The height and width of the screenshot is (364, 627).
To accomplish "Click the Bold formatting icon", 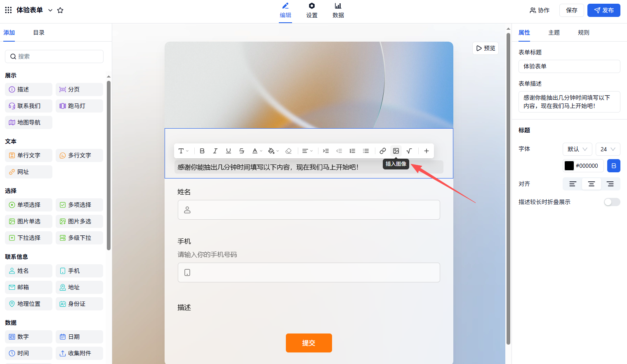I will click(x=202, y=151).
